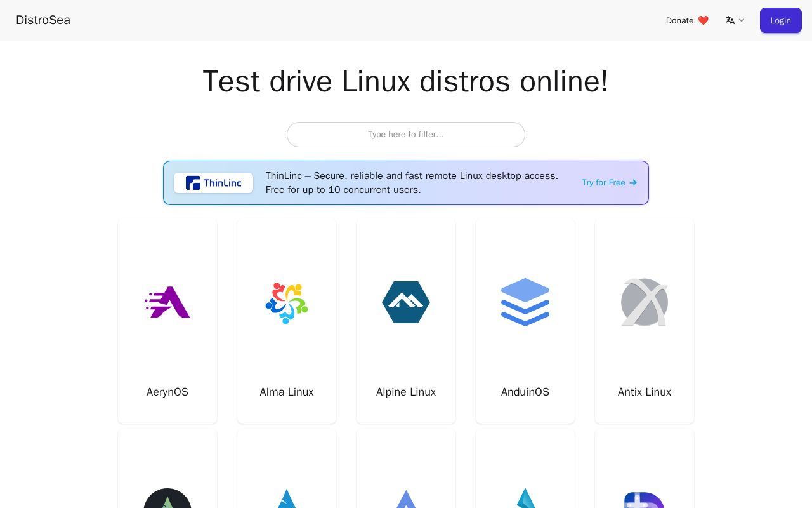Select the Alma Linux colorful logo

pos(287,303)
